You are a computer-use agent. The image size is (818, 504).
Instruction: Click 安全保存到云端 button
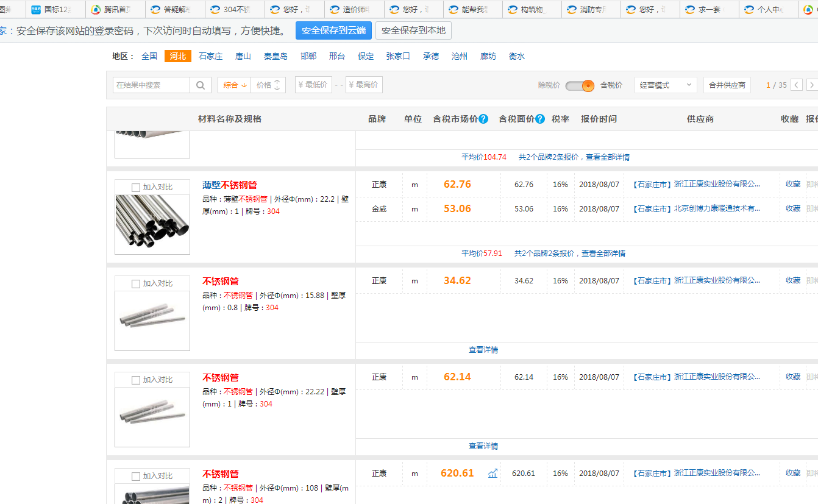(x=333, y=30)
